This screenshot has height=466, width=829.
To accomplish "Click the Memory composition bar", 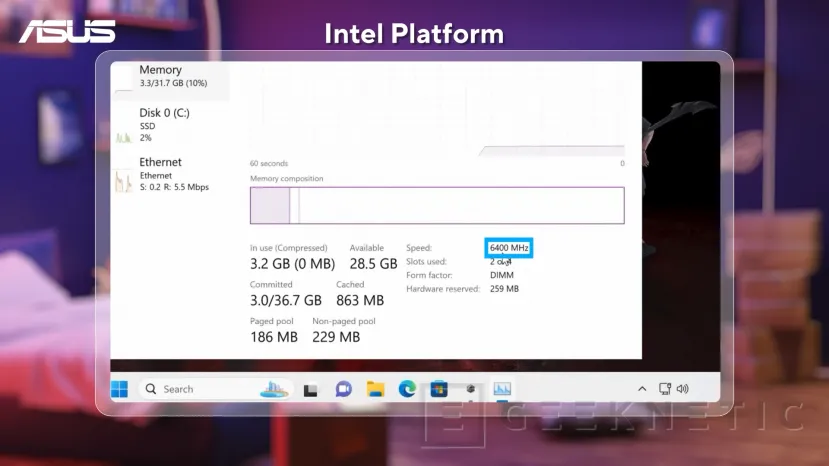I will (437, 205).
